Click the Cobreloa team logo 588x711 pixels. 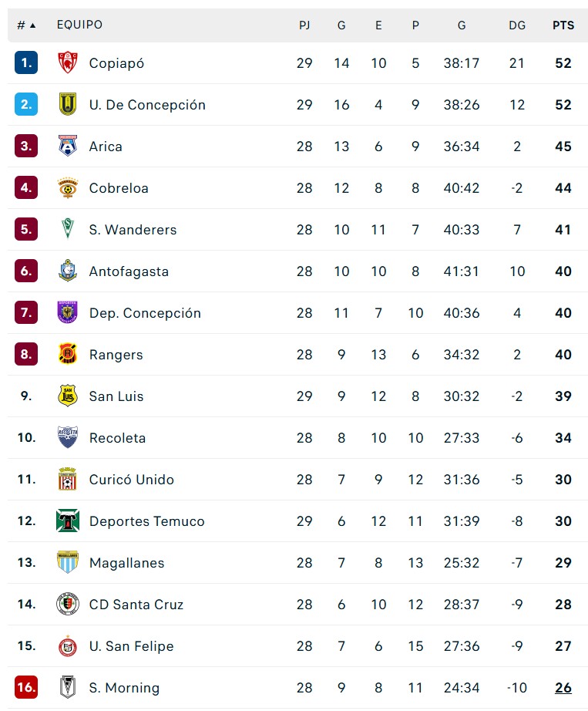[68, 188]
